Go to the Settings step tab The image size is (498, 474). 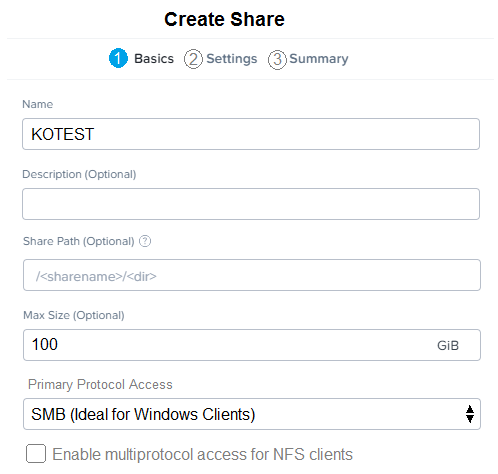click(x=232, y=59)
